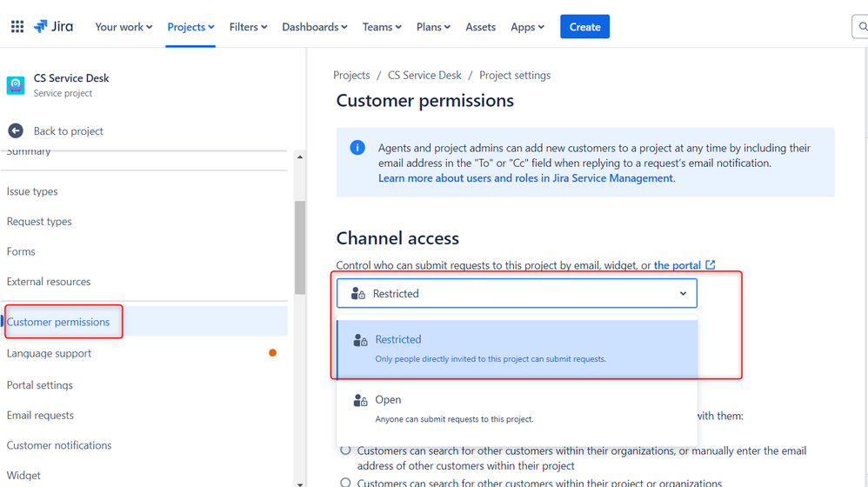
Task: Click the blue info icon in the banner
Action: [357, 148]
